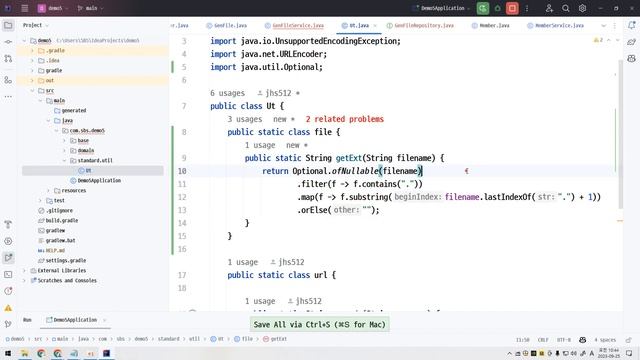This screenshot has width=640, height=360.
Task: Click the editor vertical scrollbar
Action: (x=620, y=135)
